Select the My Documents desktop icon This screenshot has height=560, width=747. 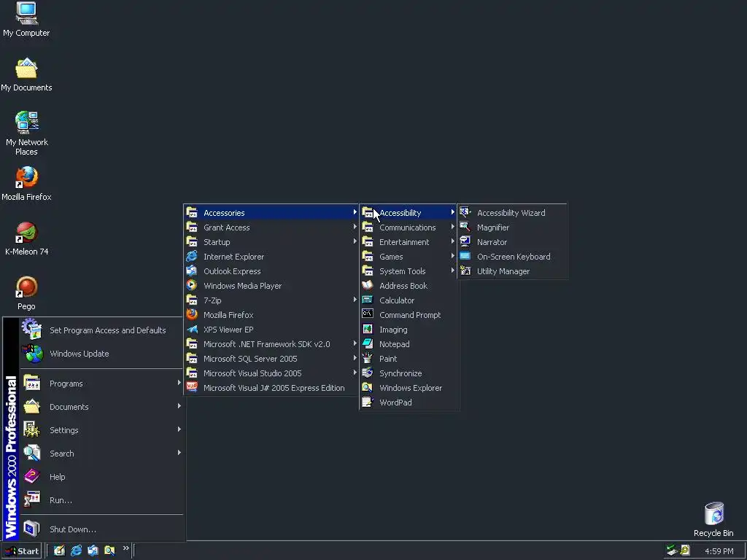[x=26, y=75]
